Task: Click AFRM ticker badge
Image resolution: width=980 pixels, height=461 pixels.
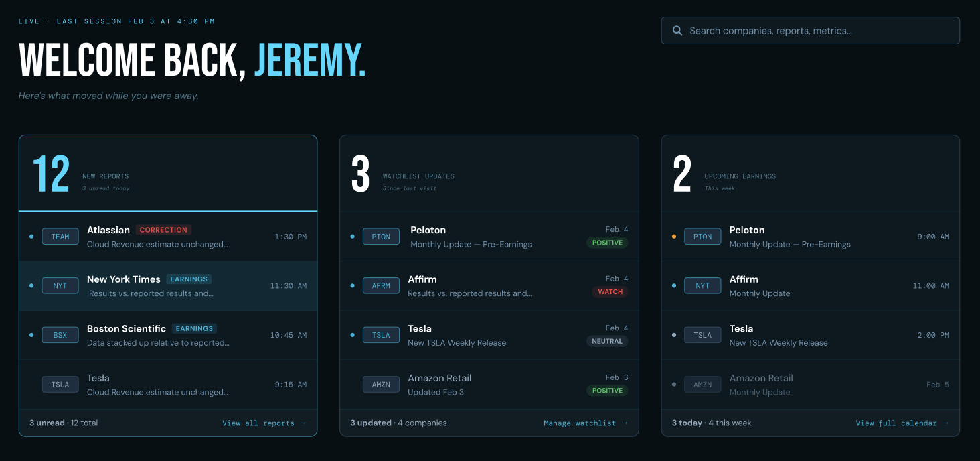Action: tap(381, 285)
